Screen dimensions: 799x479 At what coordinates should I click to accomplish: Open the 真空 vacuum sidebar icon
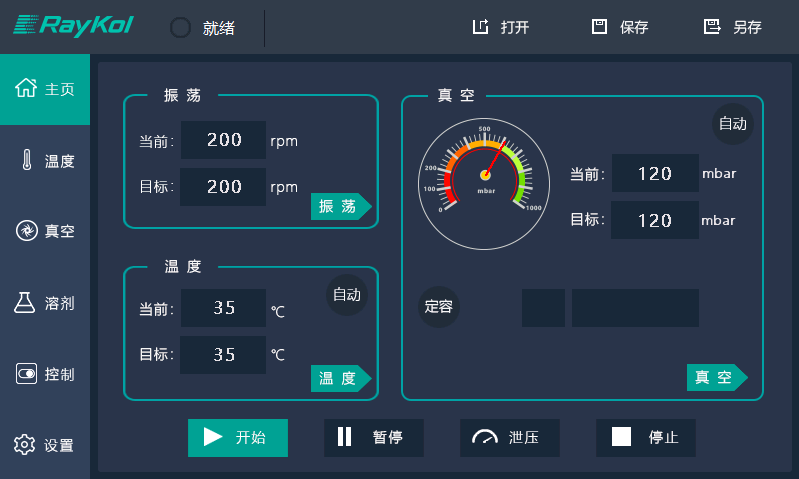pyautogui.click(x=27, y=231)
